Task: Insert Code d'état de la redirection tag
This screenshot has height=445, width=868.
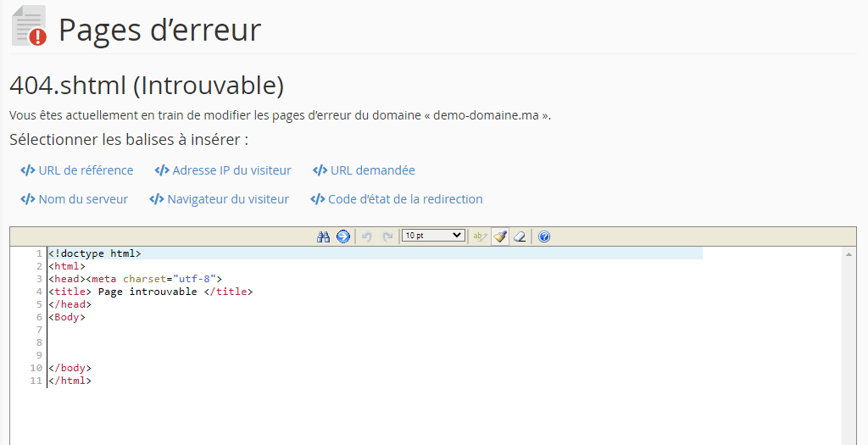Action: point(397,199)
